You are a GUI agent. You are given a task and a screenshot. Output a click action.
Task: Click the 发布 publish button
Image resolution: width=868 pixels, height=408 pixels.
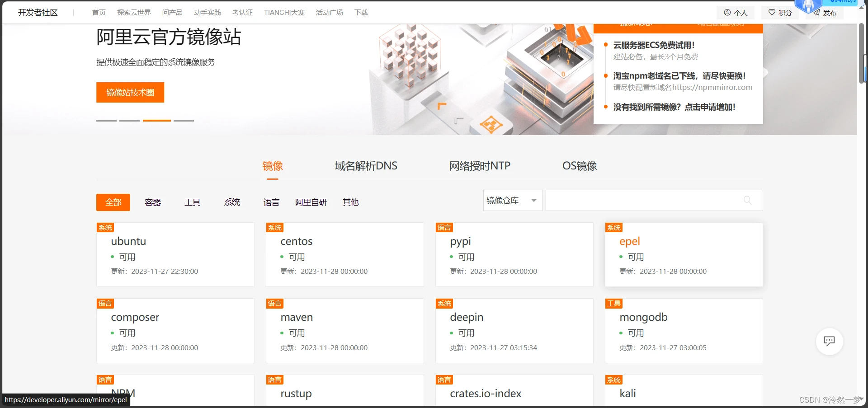[x=826, y=13]
